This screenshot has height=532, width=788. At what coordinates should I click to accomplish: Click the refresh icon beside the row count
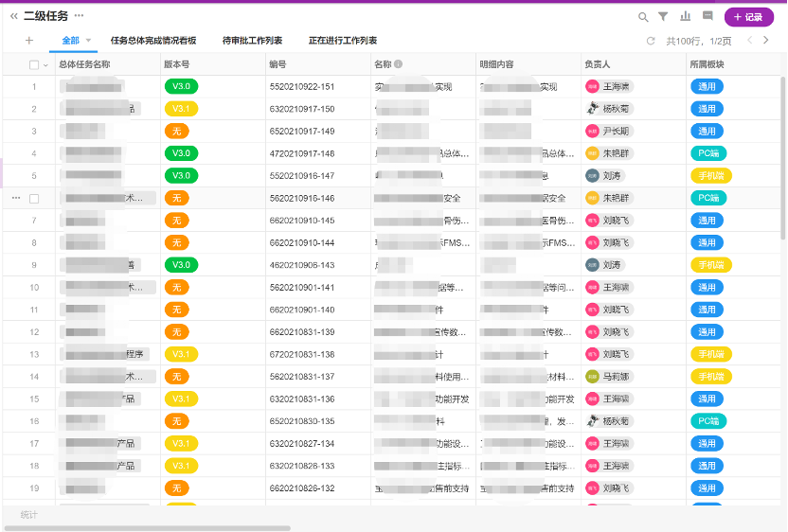(651, 41)
